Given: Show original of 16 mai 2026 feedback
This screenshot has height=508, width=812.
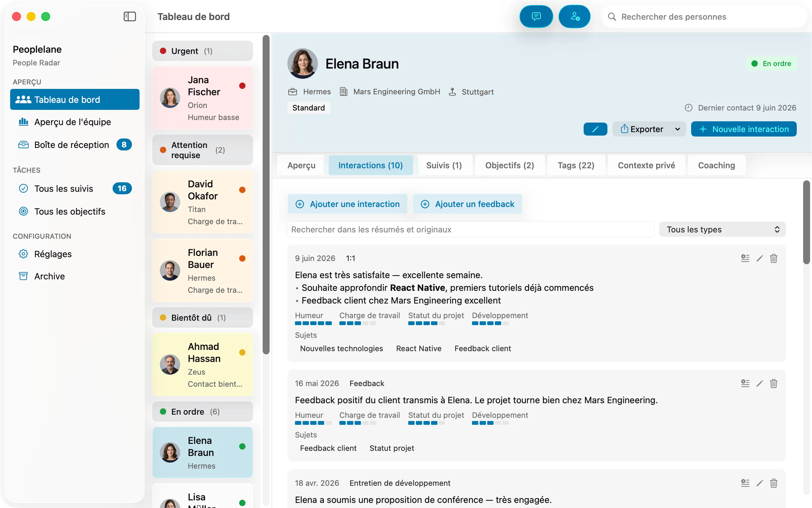Looking at the screenshot, I should click(x=745, y=383).
